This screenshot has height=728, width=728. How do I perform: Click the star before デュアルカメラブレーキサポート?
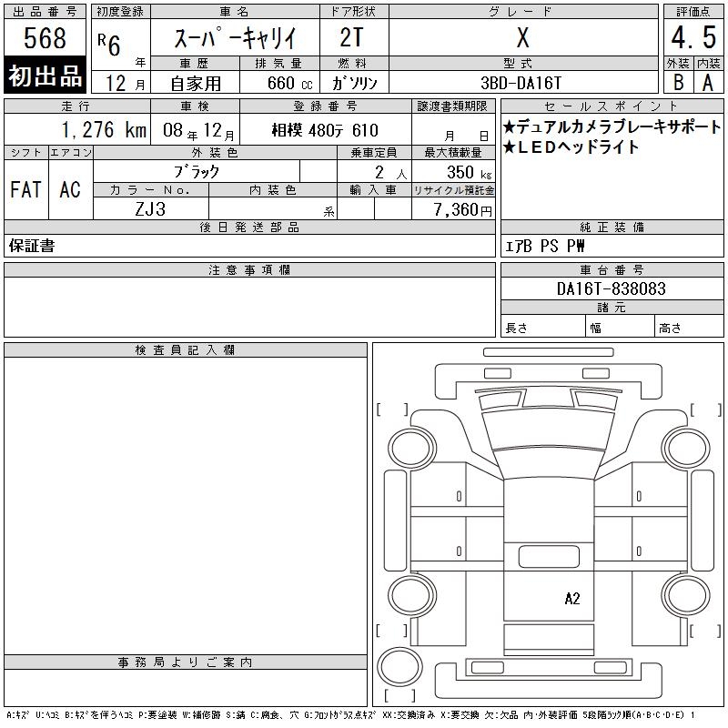[x=510, y=127]
